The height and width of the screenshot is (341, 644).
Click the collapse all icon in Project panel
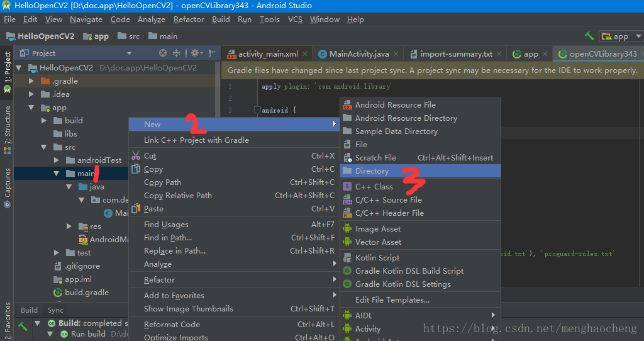[x=176, y=53]
